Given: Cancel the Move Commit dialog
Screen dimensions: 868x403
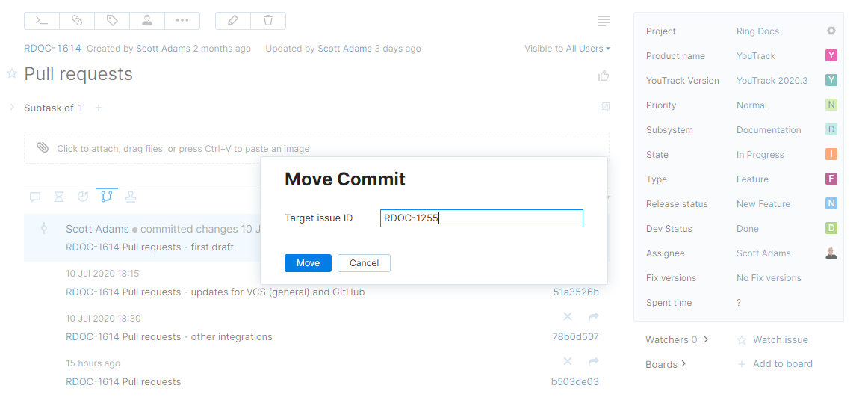Looking at the screenshot, I should [x=364, y=263].
